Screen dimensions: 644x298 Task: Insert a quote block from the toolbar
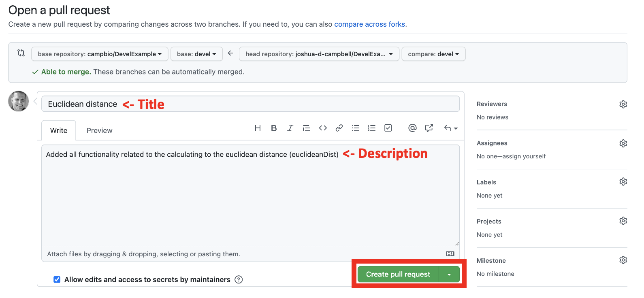point(306,128)
